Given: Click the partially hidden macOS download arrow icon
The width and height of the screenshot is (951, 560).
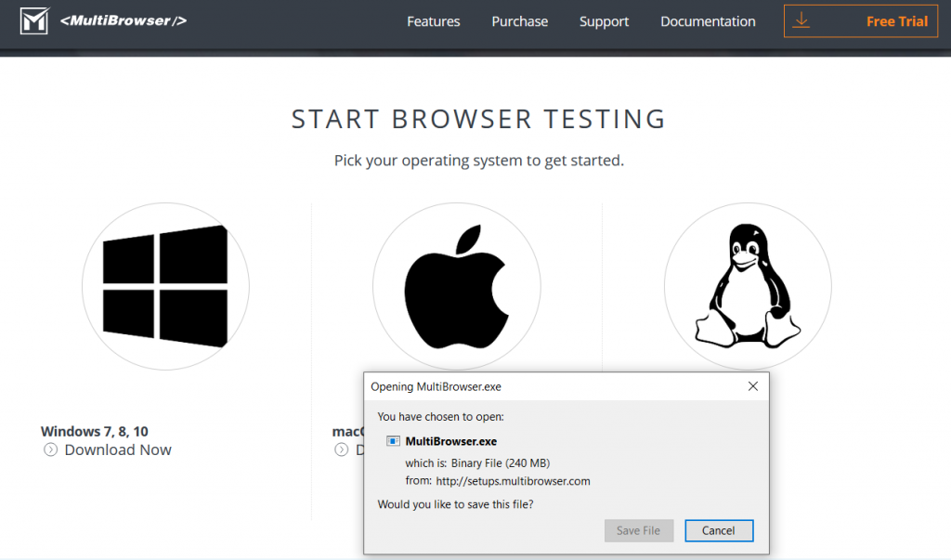Looking at the screenshot, I should coord(341,450).
